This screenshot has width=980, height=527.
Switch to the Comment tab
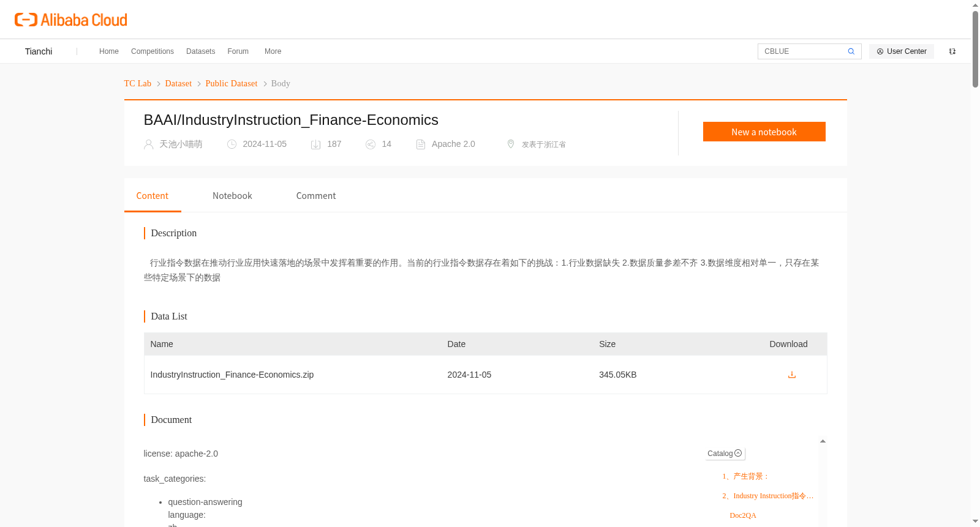point(316,196)
